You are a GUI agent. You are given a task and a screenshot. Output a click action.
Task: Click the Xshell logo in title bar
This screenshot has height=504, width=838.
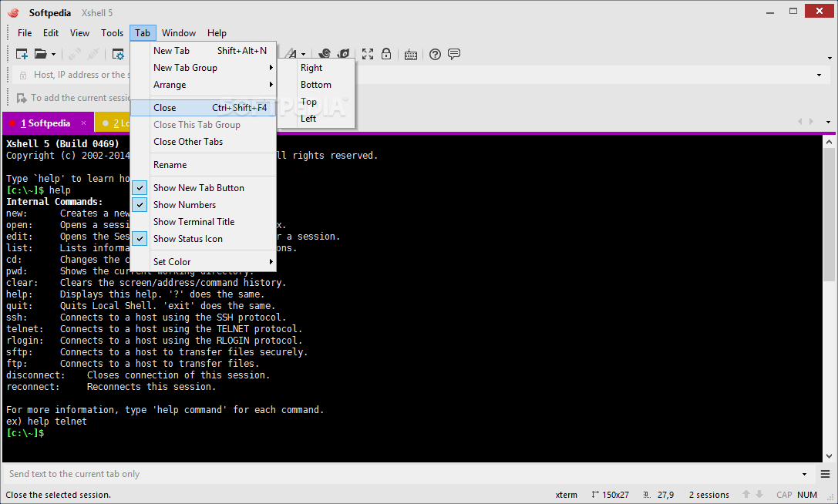pyautogui.click(x=13, y=12)
